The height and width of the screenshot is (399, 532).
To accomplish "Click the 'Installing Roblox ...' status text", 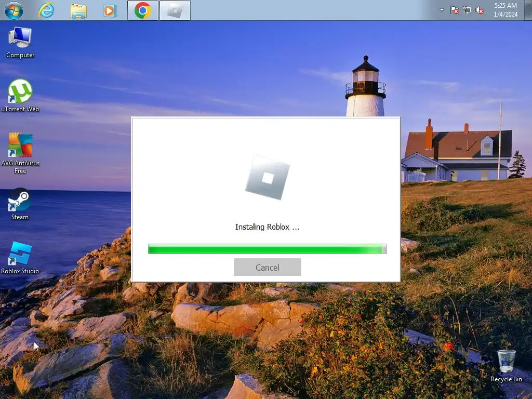I will coord(268,227).
